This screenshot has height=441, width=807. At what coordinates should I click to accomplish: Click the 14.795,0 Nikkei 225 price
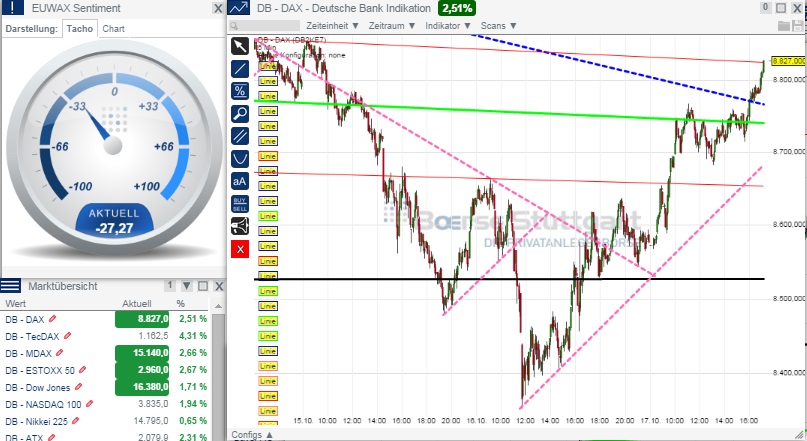point(151,421)
